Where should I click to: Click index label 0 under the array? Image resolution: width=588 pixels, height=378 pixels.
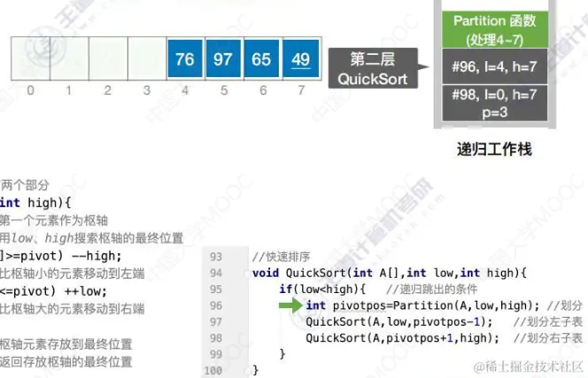(x=30, y=90)
